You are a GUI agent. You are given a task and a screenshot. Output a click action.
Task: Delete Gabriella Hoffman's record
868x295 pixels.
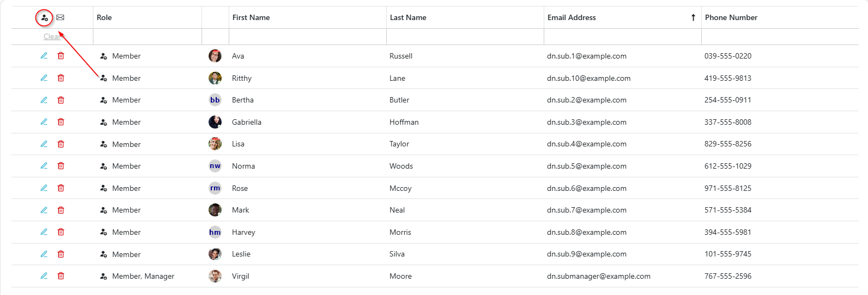point(61,122)
